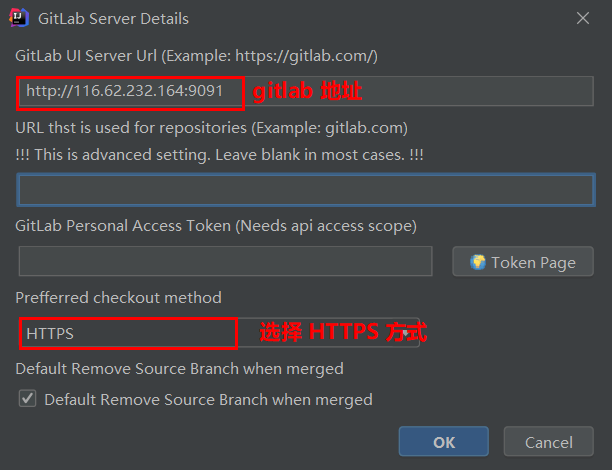Click the dialog title GitLab Server Details
The width and height of the screenshot is (612, 470).
pos(113,19)
